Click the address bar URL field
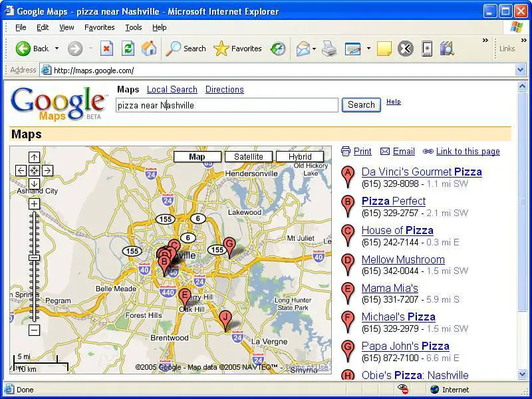 coord(277,70)
